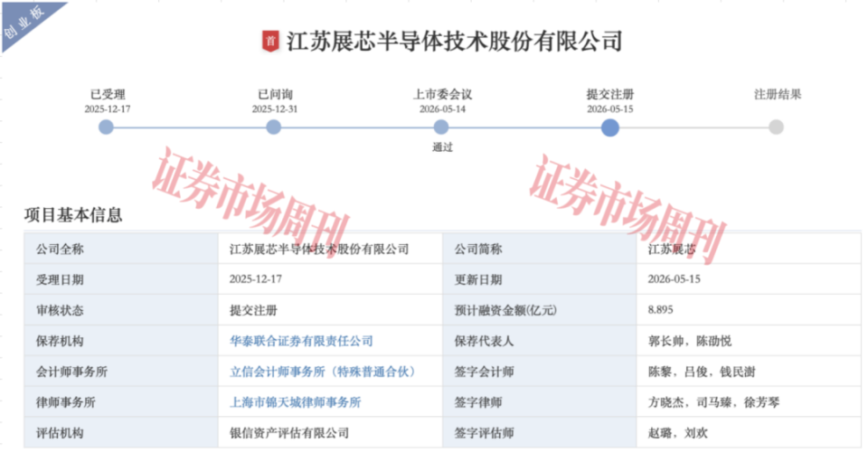
Task: Click the 更新日期 value 2026-05-15
Action: coord(675,279)
